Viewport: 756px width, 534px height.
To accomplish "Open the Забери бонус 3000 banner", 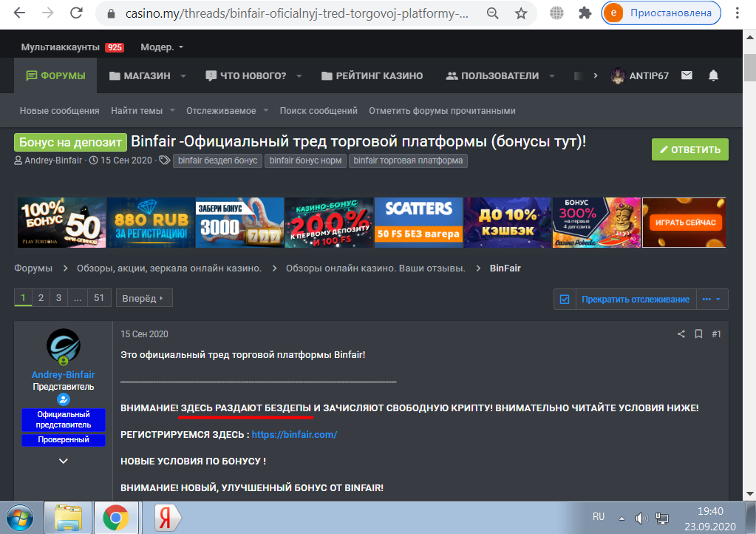I will [239, 223].
